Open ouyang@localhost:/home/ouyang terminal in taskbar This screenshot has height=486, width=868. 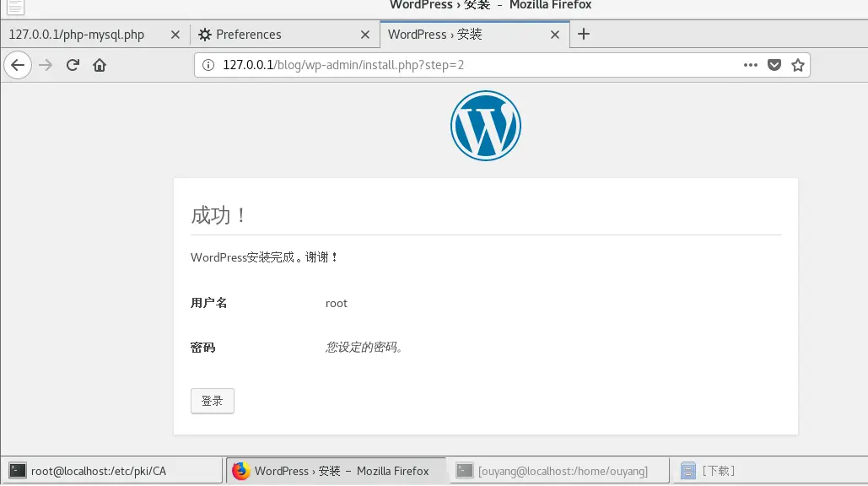tap(559, 471)
